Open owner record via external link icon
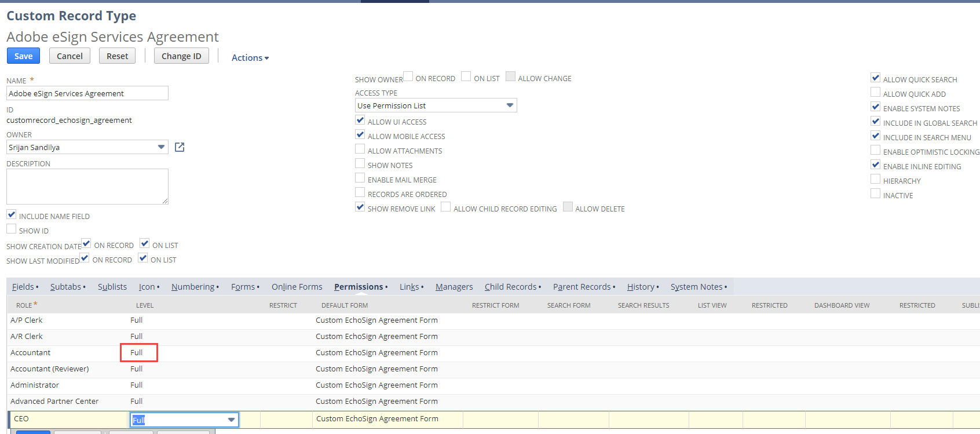Image resolution: width=980 pixels, height=434 pixels. (x=180, y=147)
